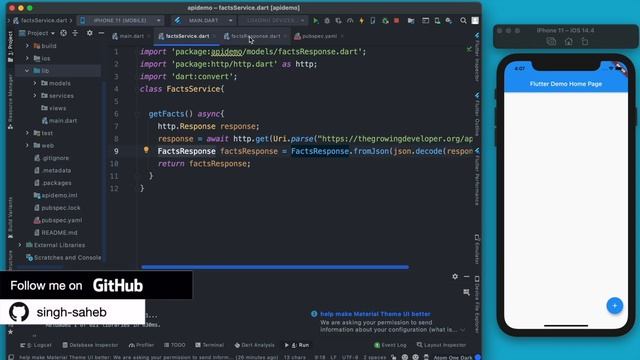This screenshot has height=360, width=640.
Task: Collapse all in the Project panel header
Action: pos(76,33)
